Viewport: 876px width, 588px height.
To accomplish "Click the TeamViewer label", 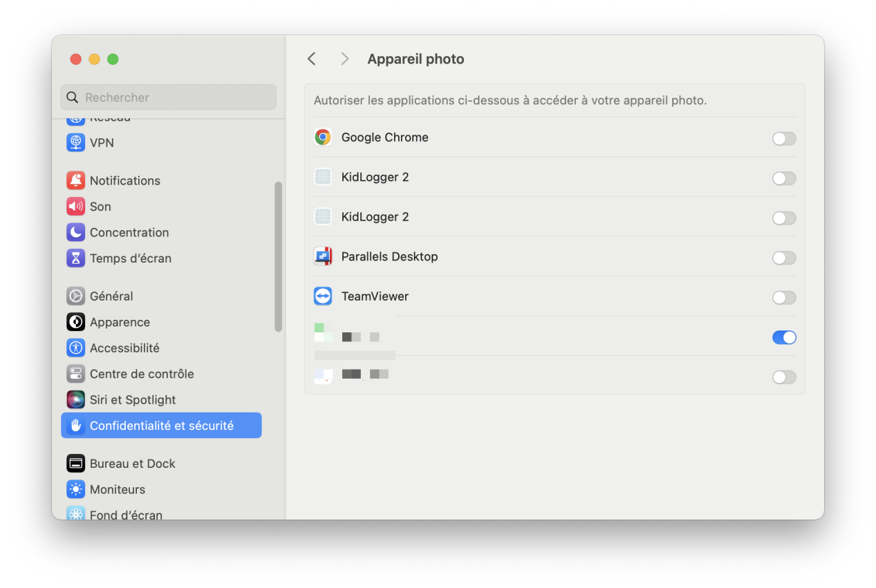I will (375, 296).
